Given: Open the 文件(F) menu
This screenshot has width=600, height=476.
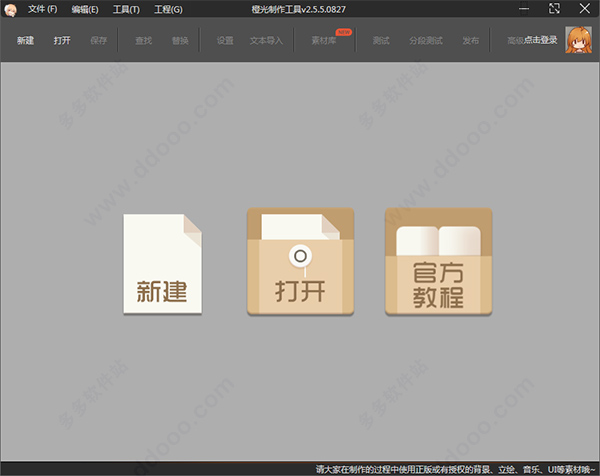Looking at the screenshot, I should pyautogui.click(x=43, y=9).
